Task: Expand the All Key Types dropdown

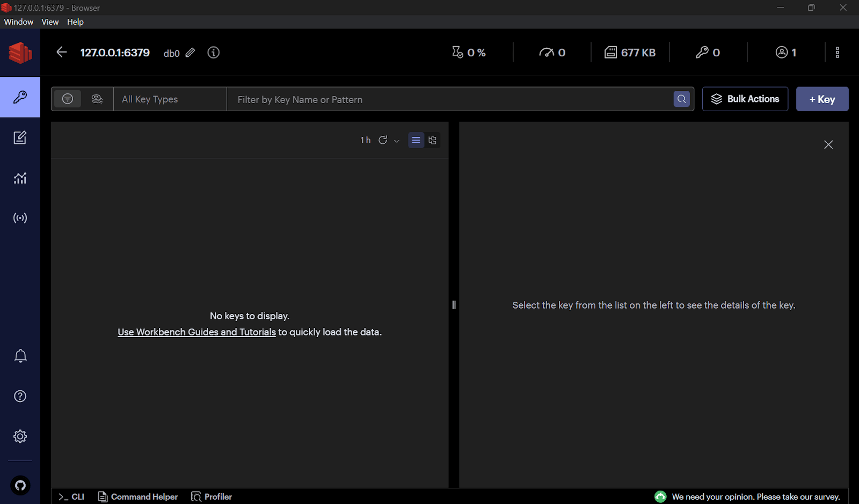Action: point(170,99)
